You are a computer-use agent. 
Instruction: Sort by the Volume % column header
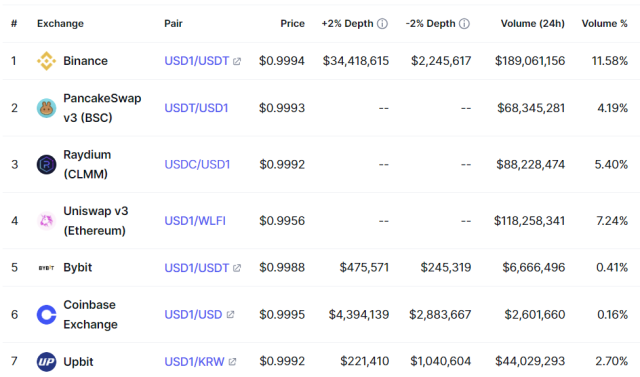click(604, 24)
